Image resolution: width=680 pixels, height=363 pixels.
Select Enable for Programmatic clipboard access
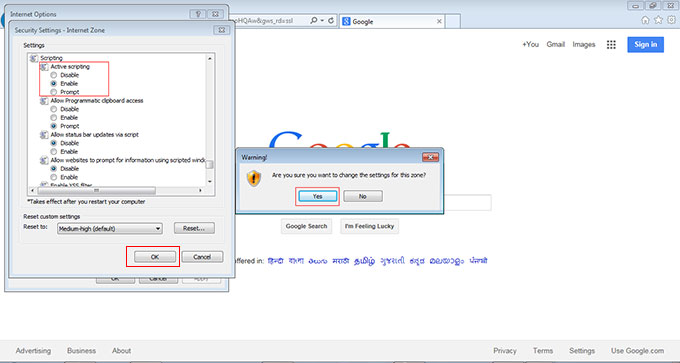point(54,118)
